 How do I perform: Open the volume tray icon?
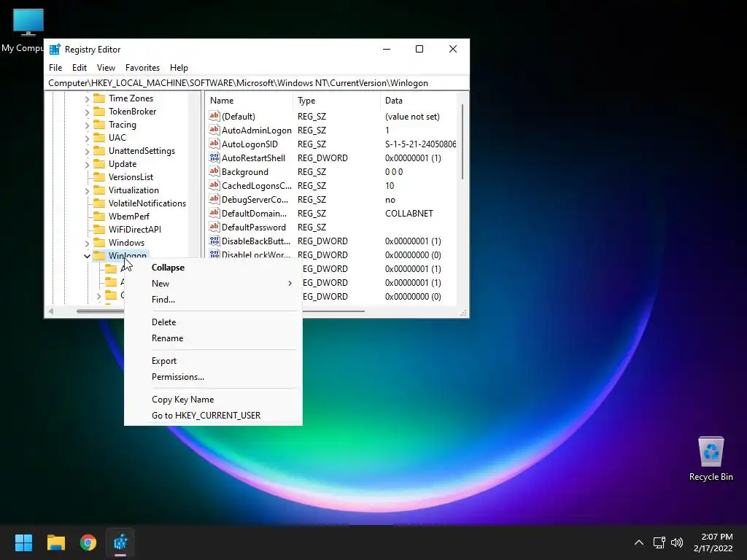(x=676, y=542)
